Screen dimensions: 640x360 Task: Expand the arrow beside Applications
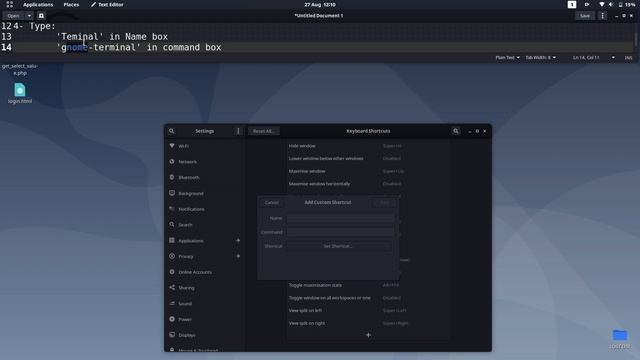click(238, 240)
